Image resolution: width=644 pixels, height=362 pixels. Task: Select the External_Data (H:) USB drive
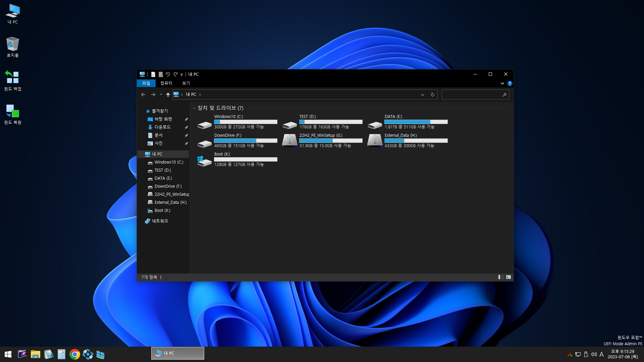tap(408, 141)
